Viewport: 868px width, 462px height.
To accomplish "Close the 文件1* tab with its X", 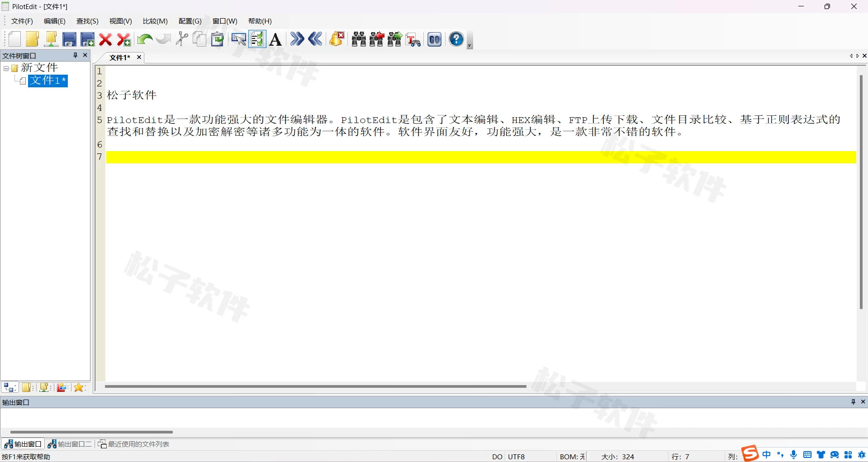I will 139,57.
